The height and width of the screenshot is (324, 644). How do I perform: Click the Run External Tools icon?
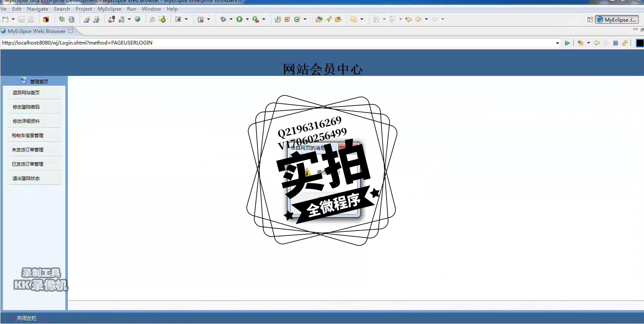pos(256,19)
